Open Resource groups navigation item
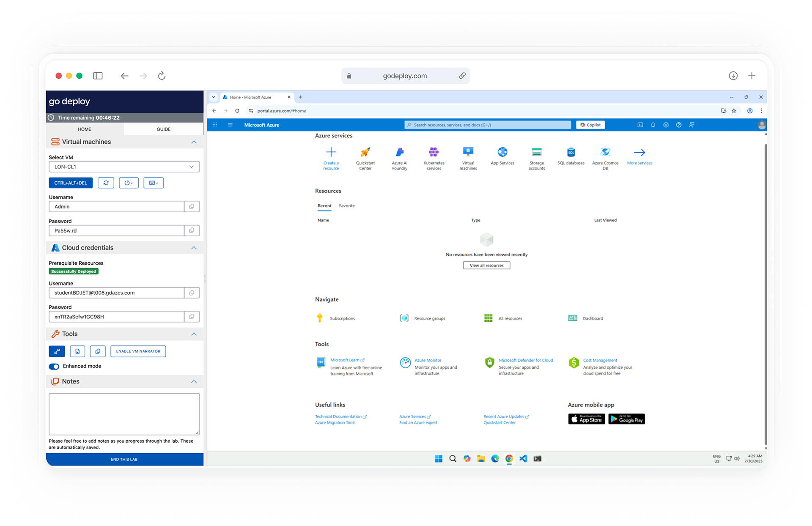The height and width of the screenshot is (526, 812). click(423, 318)
